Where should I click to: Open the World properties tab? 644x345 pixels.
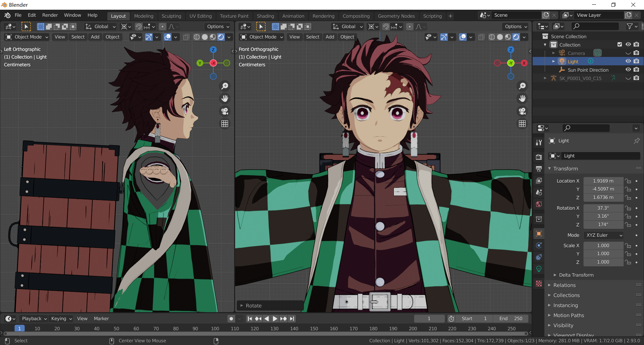(539, 204)
